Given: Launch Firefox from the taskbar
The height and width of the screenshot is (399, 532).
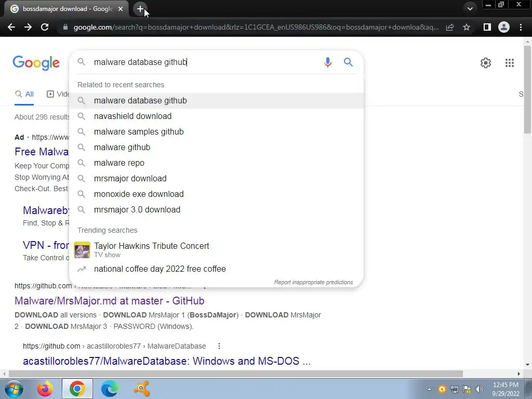Looking at the screenshot, I should point(45,389).
